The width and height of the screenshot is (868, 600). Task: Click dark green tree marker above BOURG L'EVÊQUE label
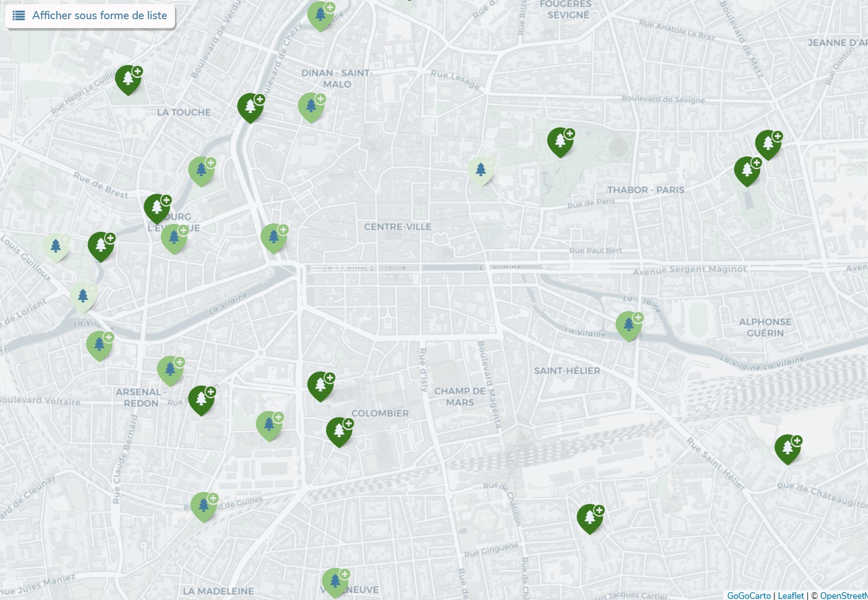(158, 209)
